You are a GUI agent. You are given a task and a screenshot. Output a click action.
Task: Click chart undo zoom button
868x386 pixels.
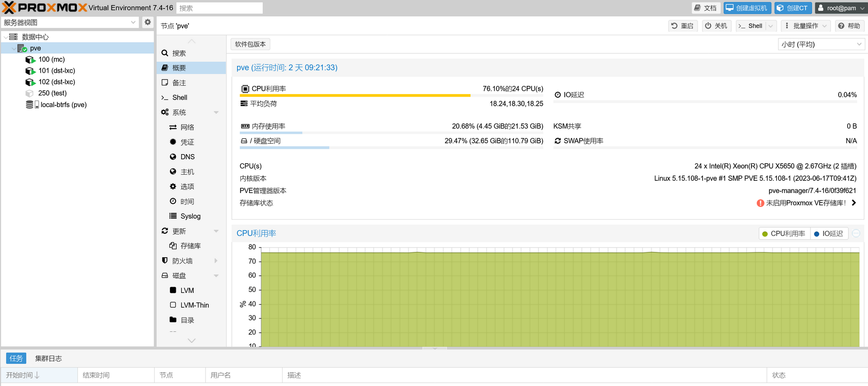point(856,233)
